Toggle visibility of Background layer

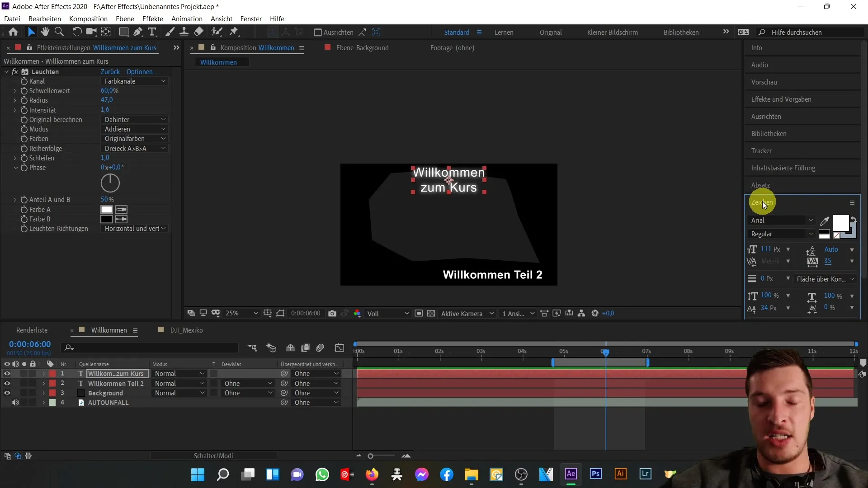(7, 393)
